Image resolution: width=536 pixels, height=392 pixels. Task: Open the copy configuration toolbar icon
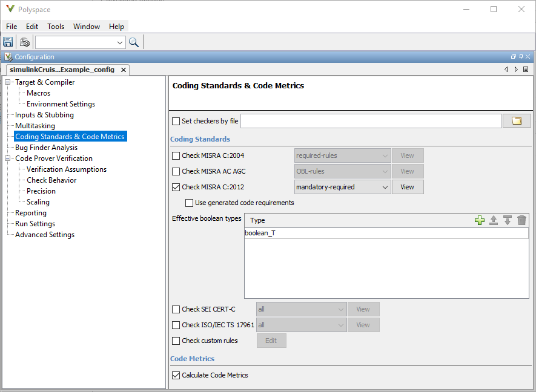pyautogui.click(x=24, y=42)
